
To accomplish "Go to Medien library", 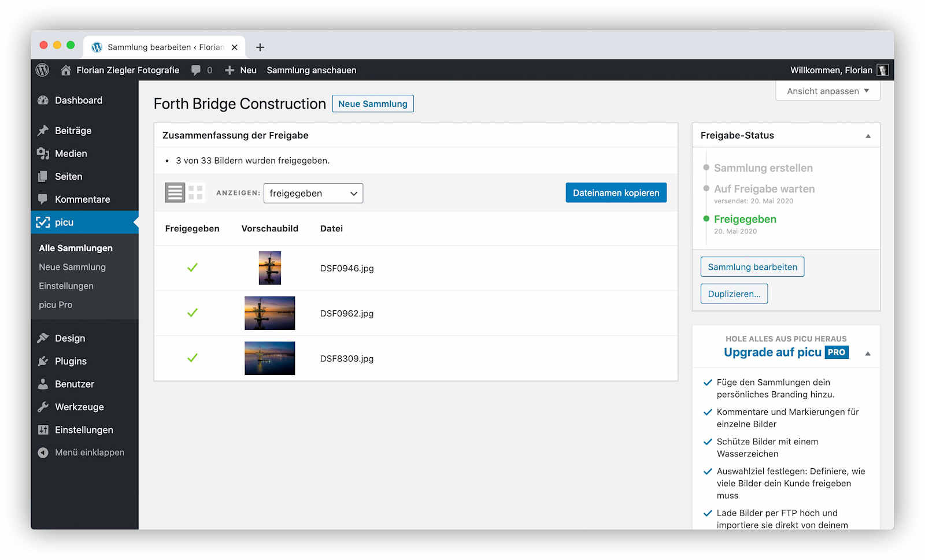I will [71, 153].
